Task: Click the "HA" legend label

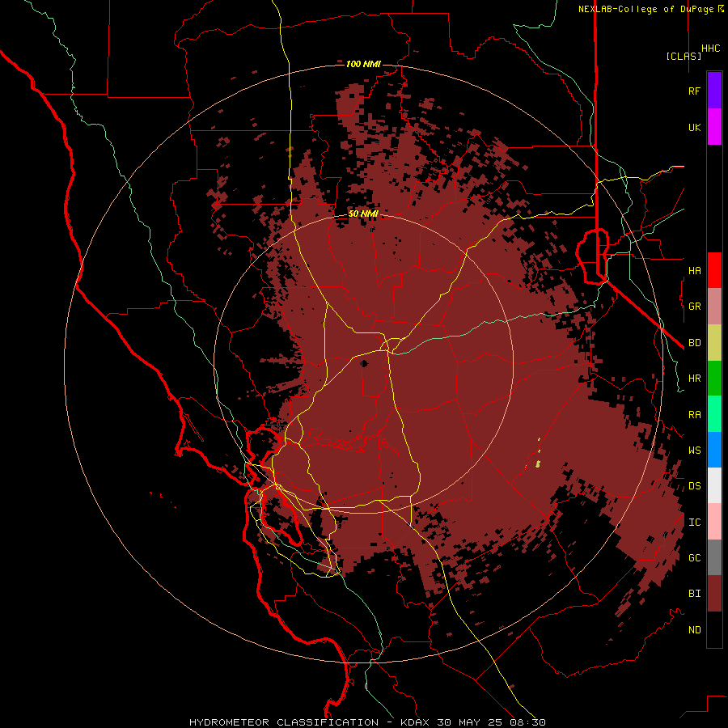Action: (x=694, y=270)
